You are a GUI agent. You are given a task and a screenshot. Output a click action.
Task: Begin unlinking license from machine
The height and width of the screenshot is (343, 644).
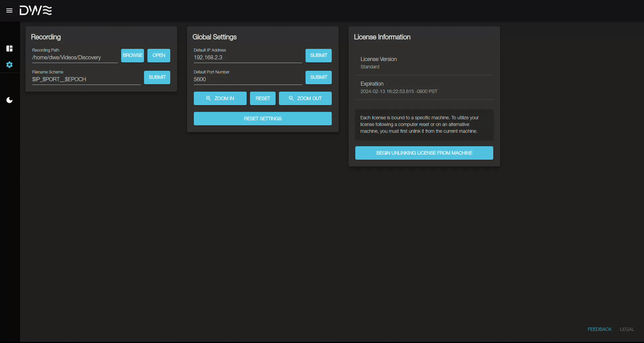click(424, 153)
